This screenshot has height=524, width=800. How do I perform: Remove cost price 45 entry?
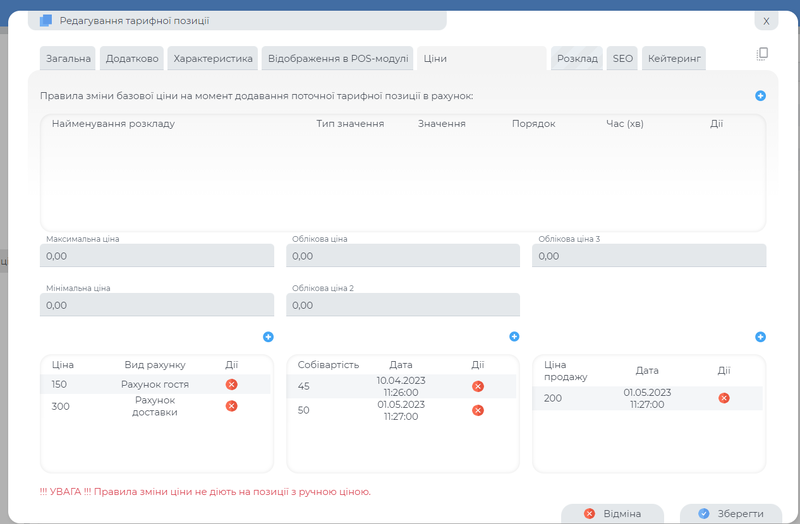click(x=478, y=386)
